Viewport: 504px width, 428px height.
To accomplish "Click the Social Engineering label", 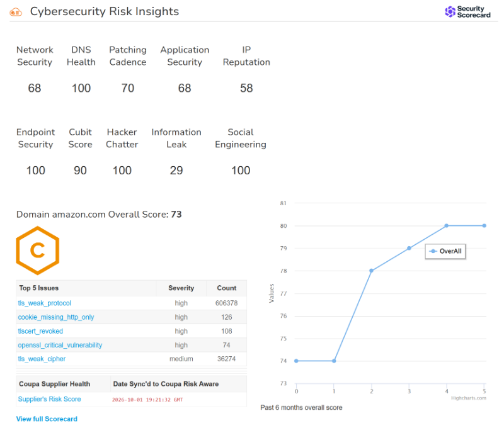I will pyautogui.click(x=241, y=138).
